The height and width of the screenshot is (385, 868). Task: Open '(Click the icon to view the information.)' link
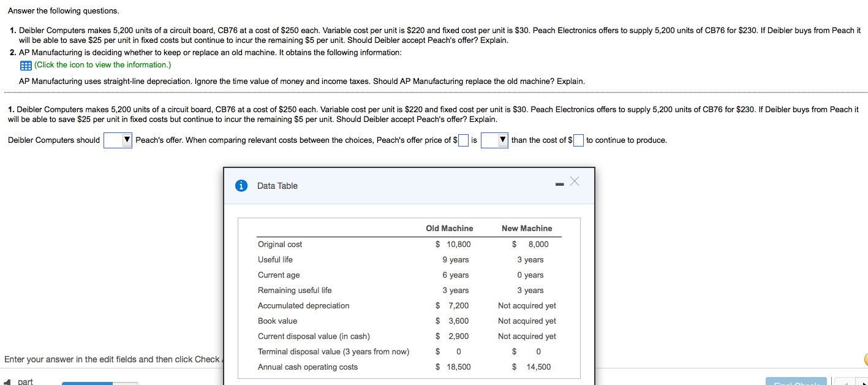102,65
